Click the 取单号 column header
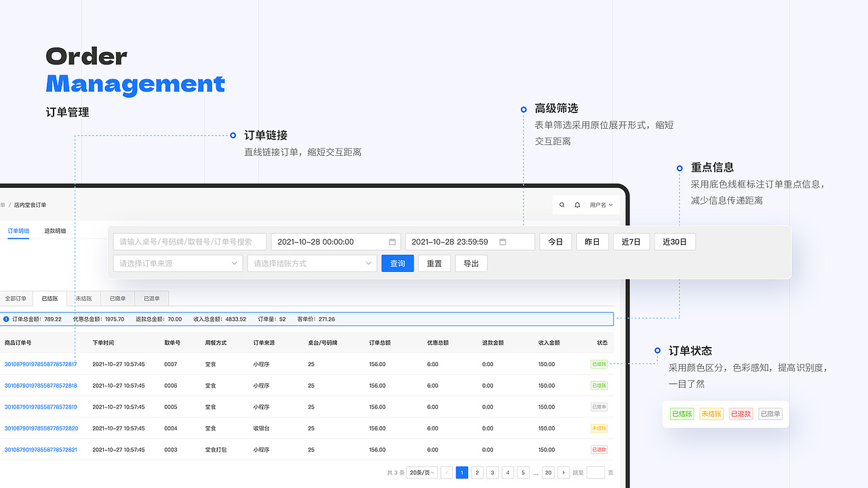 tap(172, 343)
